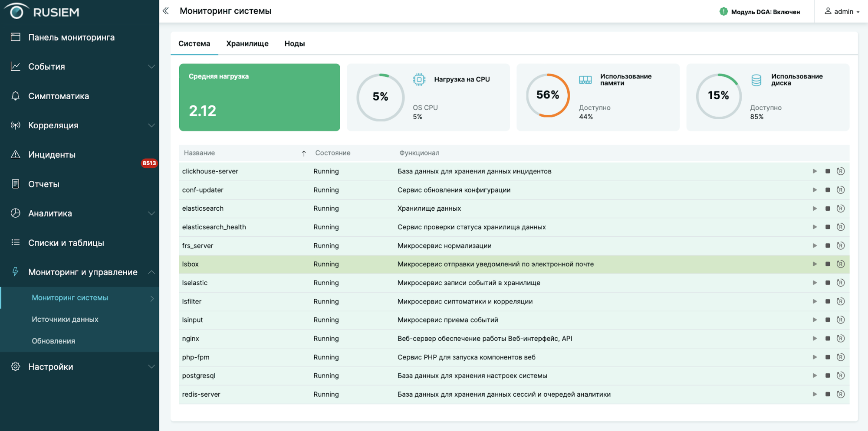
Task: Collapse sidebar with double chevron icon
Action: [165, 11]
